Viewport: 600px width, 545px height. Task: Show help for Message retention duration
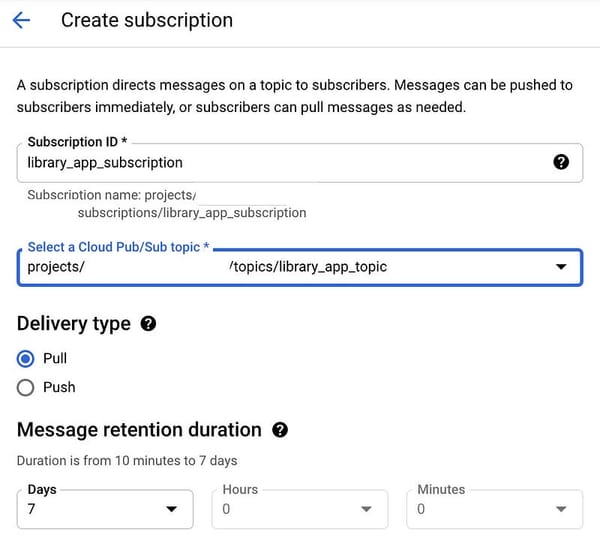pos(280,430)
